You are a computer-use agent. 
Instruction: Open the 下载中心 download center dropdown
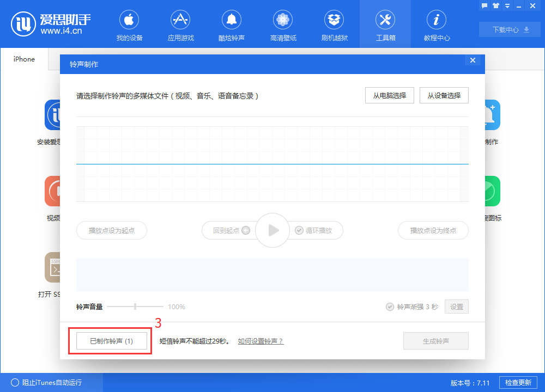coord(509,29)
